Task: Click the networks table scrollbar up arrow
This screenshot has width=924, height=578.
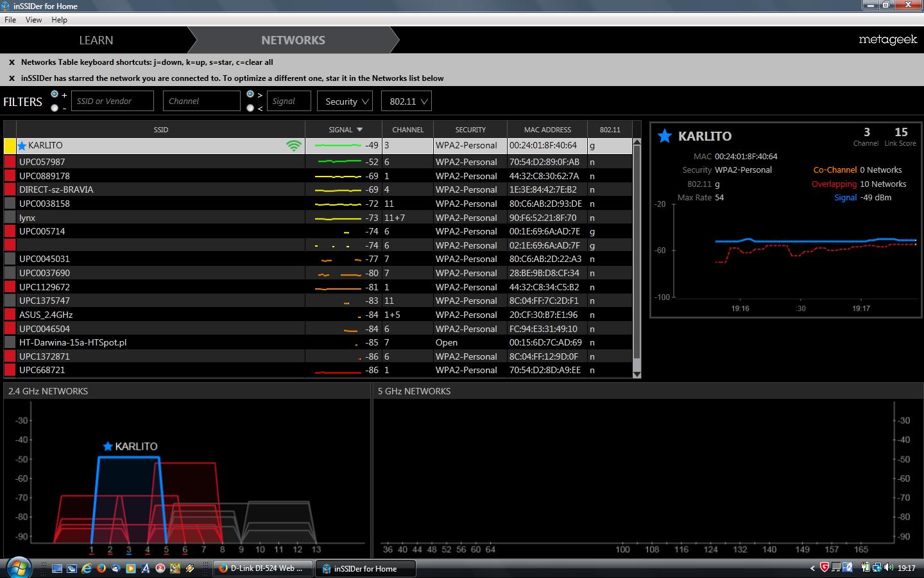Action: coord(637,142)
